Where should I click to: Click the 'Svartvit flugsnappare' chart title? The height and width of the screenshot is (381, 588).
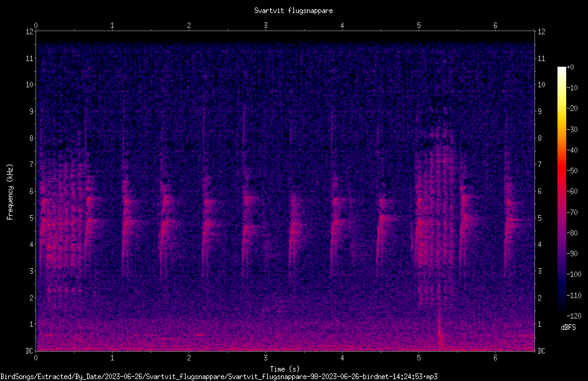pyautogui.click(x=293, y=11)
